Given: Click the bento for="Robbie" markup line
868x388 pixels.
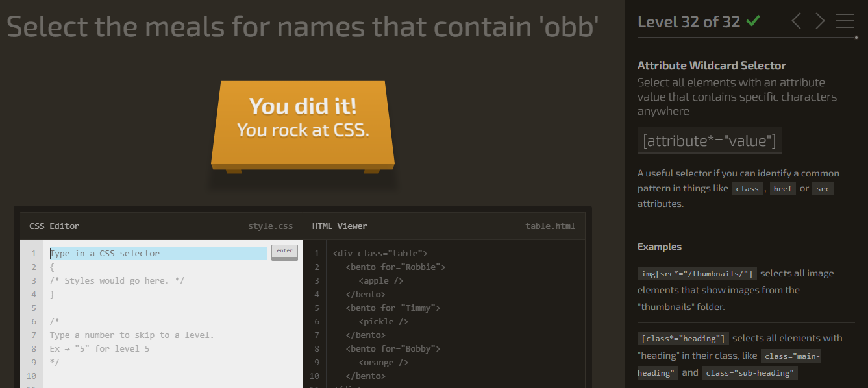Looking at the screenshot, I should pyautogui.click(x=396, y=267).
